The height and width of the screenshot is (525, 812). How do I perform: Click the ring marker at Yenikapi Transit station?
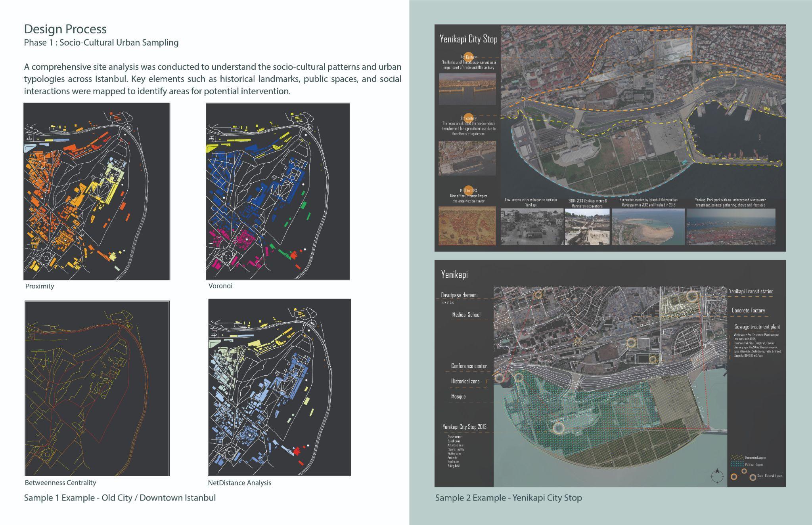(692, 296)
